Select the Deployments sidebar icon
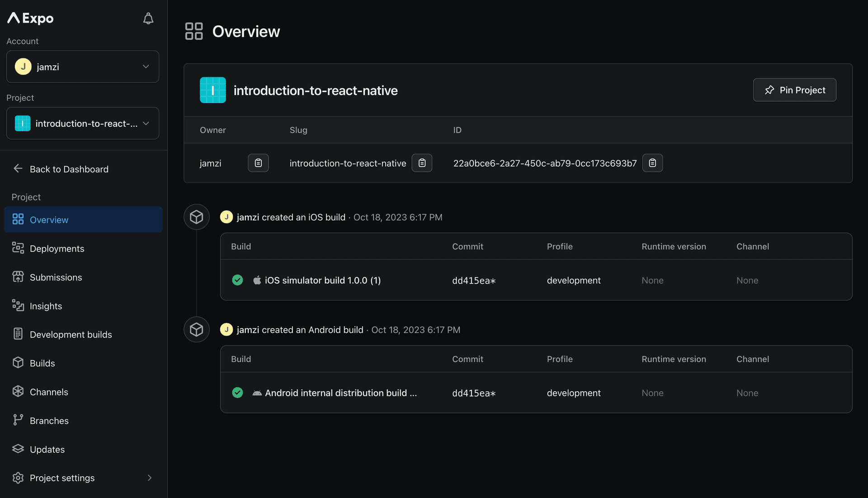This screenshot has height=498, width=868. (x=18, y=248)
